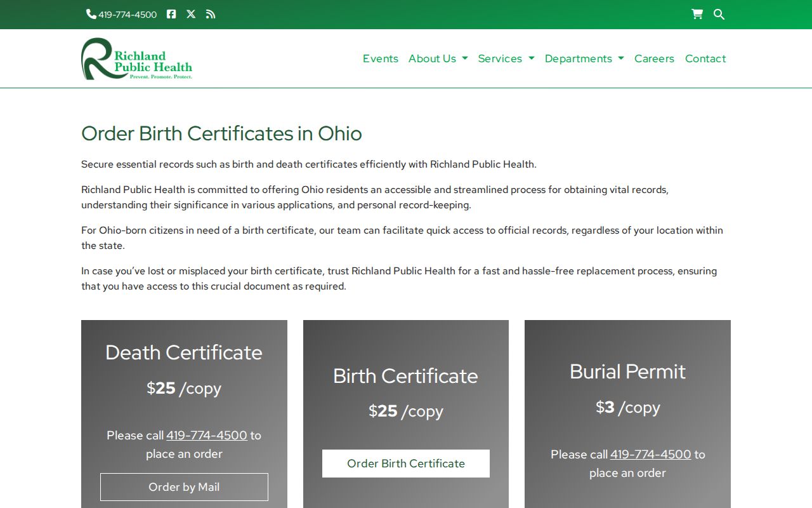The width and height of the screenshot is (812, 508).
Task: Click the Burial Permit card title
Action: [x=627, y=371]
